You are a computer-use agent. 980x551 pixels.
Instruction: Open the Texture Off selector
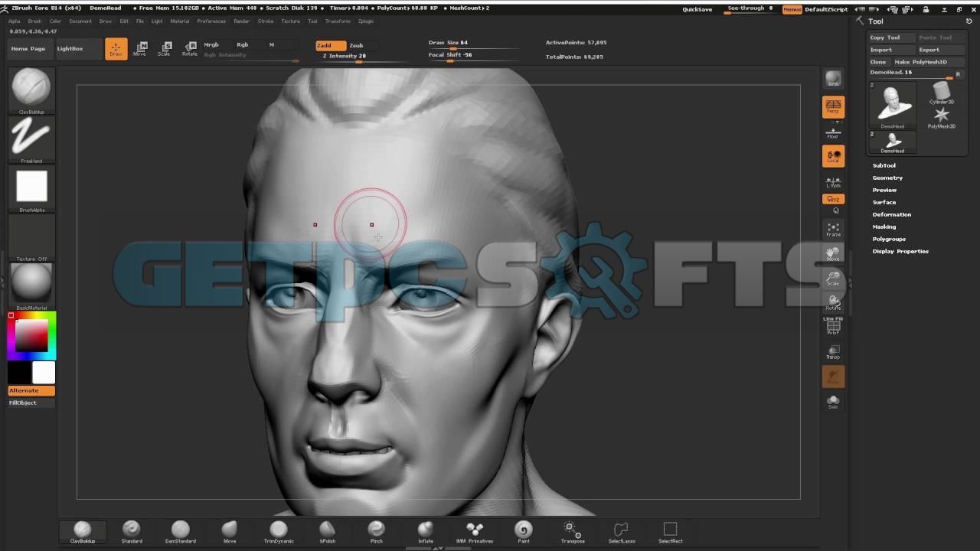click(31, 238)
